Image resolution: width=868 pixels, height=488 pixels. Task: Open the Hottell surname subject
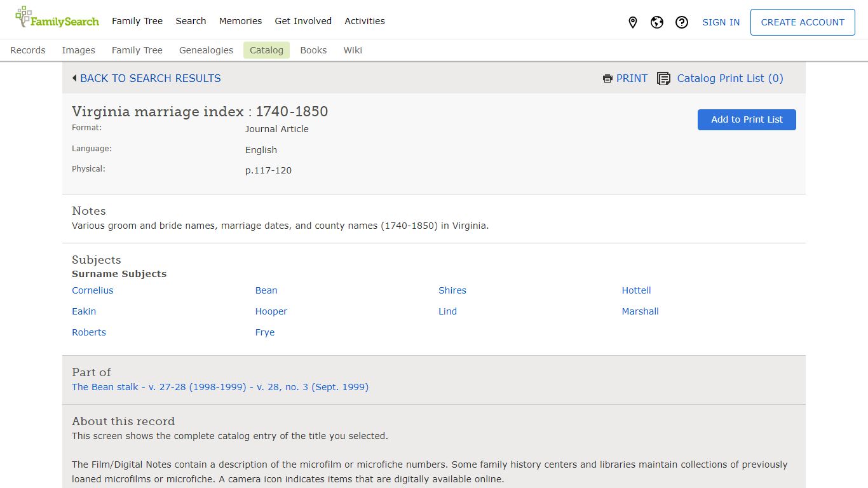click(636, 290)
